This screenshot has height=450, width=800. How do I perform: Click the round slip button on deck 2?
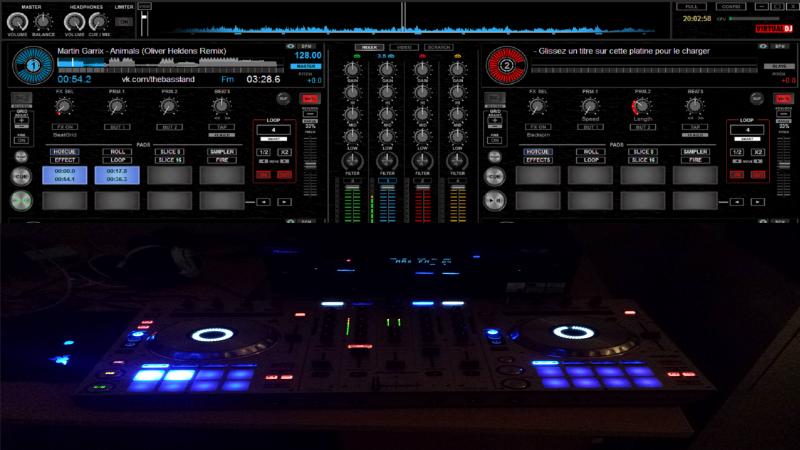757,98
